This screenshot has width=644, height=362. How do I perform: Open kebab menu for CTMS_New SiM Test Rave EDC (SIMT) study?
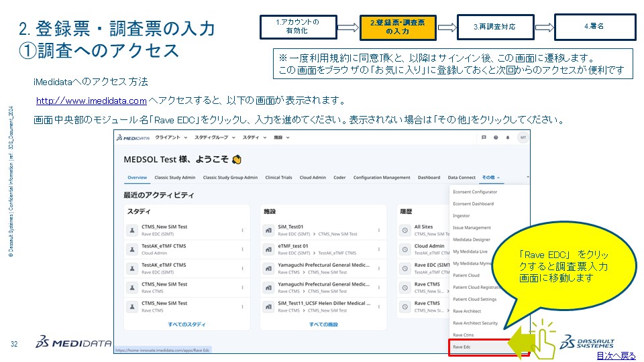coord(242,230)
